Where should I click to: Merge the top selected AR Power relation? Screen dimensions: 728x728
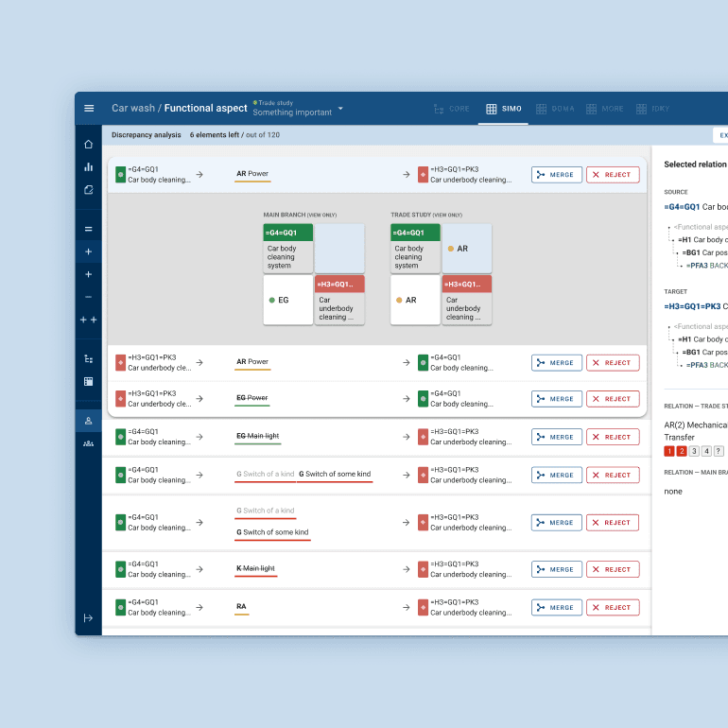pos(557,175)
